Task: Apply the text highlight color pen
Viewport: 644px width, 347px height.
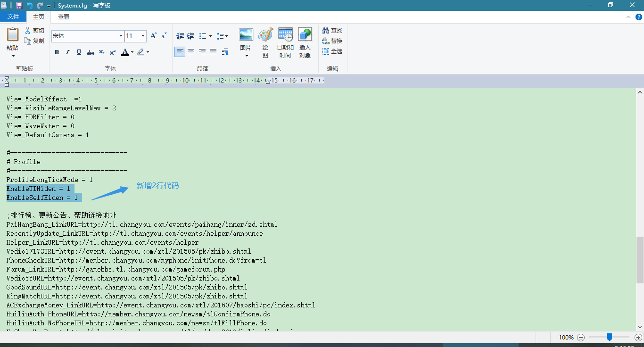Action: (x=140, y=52)
